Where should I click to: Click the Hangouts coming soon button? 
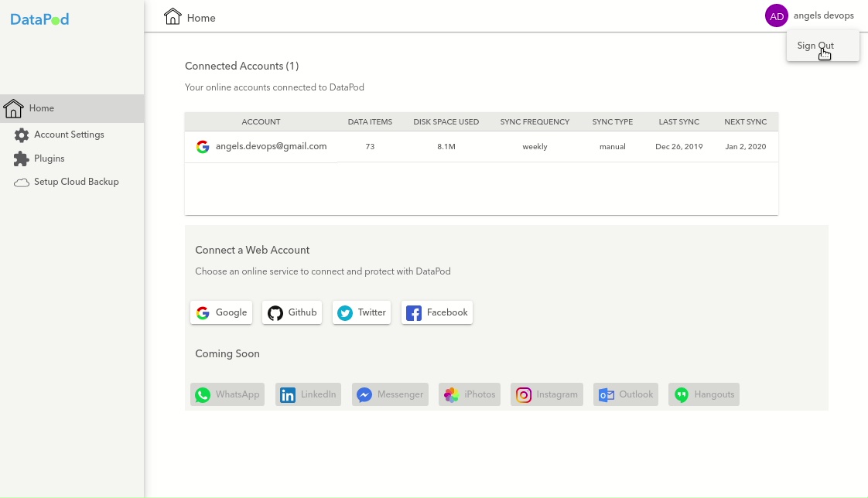pos(704,394)
